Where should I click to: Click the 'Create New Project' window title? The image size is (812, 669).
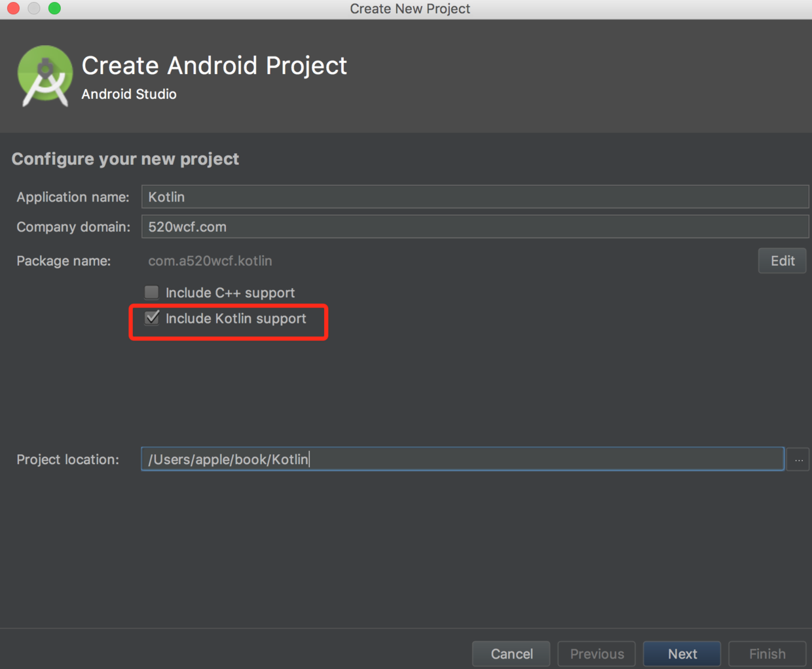(410, 9)
